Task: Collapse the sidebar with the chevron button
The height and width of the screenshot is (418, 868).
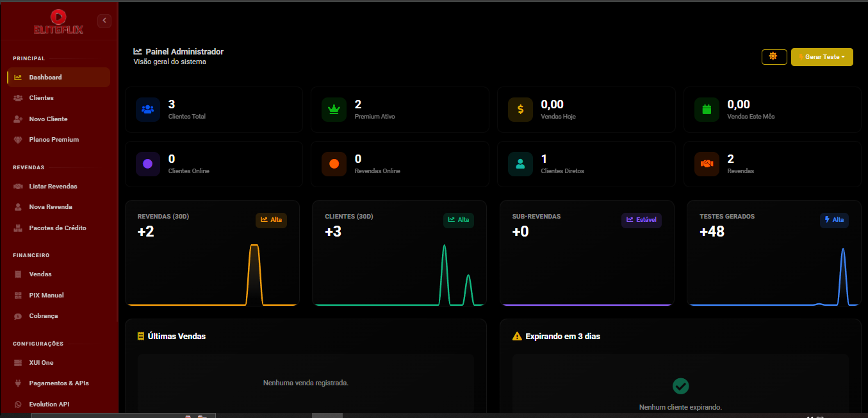Action: [x=104, y=21]
